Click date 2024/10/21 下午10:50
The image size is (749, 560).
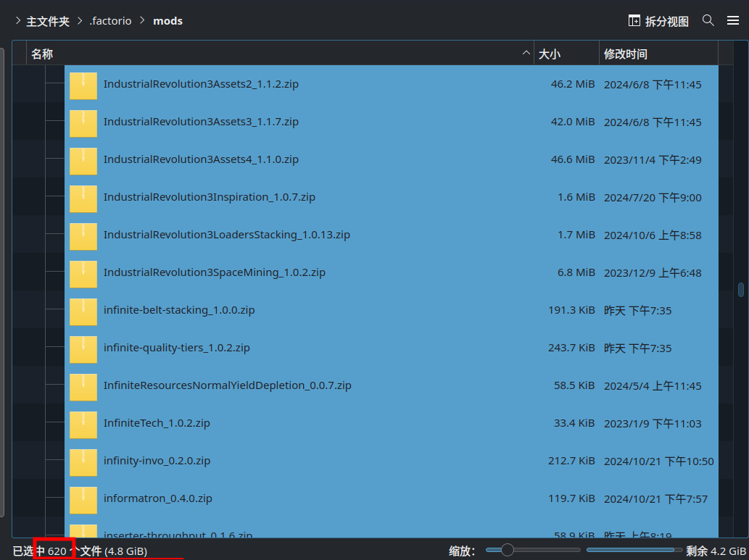pos(658,462)
